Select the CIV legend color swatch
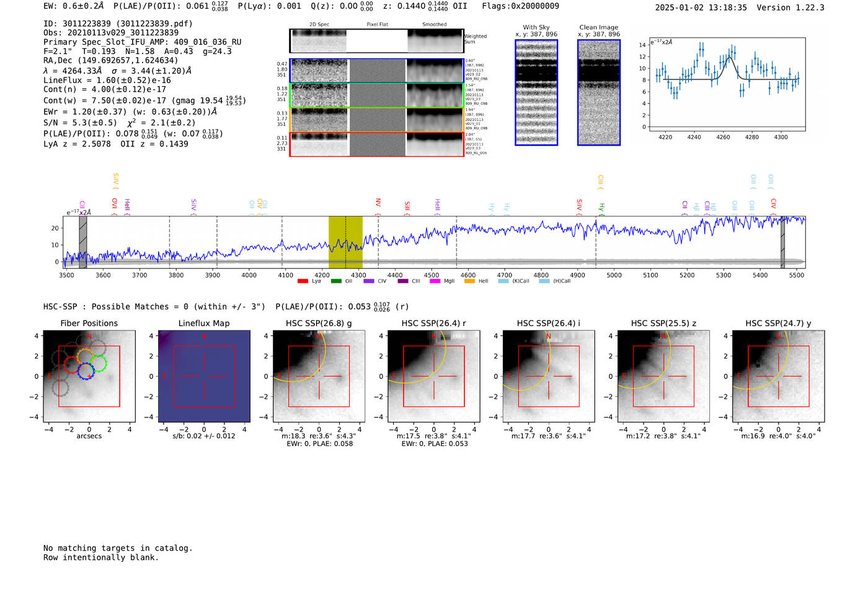Image resolution: width=868 pixels, height=591 pixels. point(369,281)
